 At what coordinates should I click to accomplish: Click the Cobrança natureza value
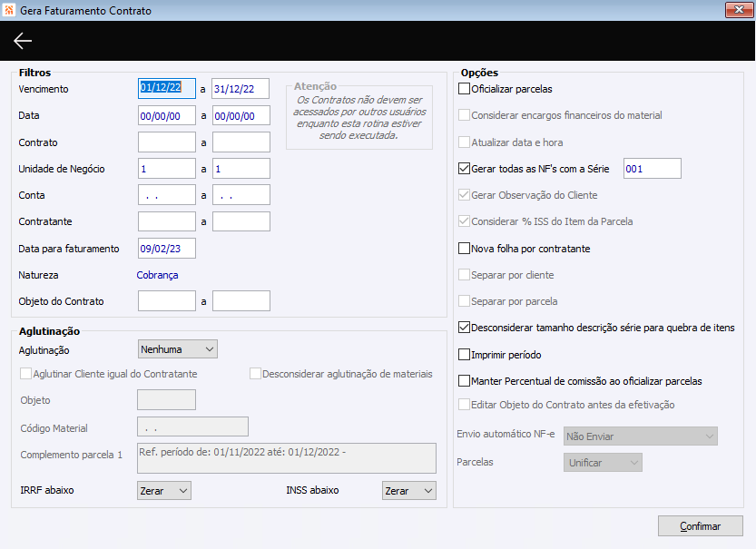click(x=157, y=275)
